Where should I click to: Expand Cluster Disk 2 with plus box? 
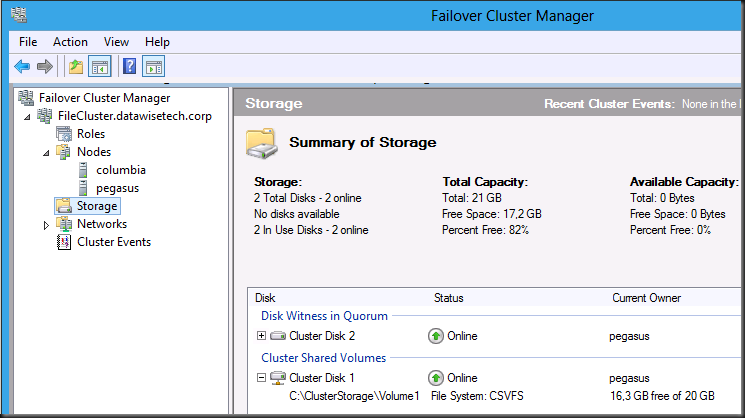pyautogui.click(x=261, y=336)
